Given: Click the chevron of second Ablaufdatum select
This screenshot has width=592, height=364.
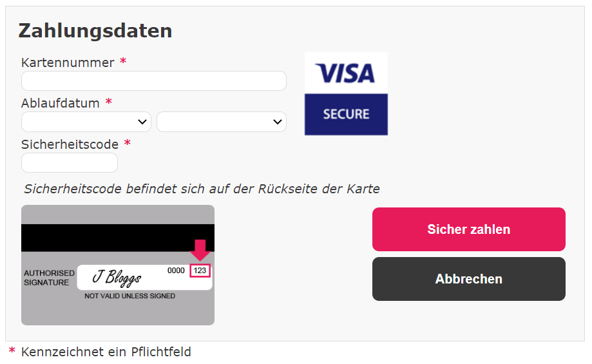Looking at the screenshot, I should (x=278, y=122).
